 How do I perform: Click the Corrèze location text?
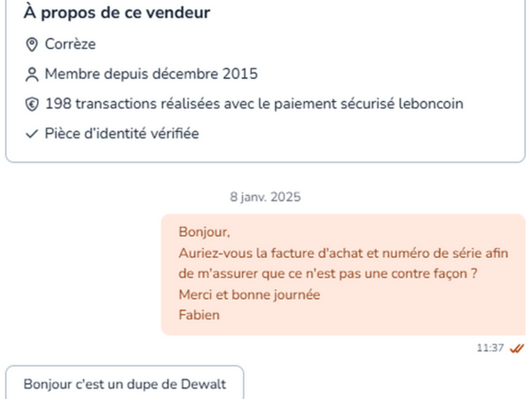click(70, 43)
